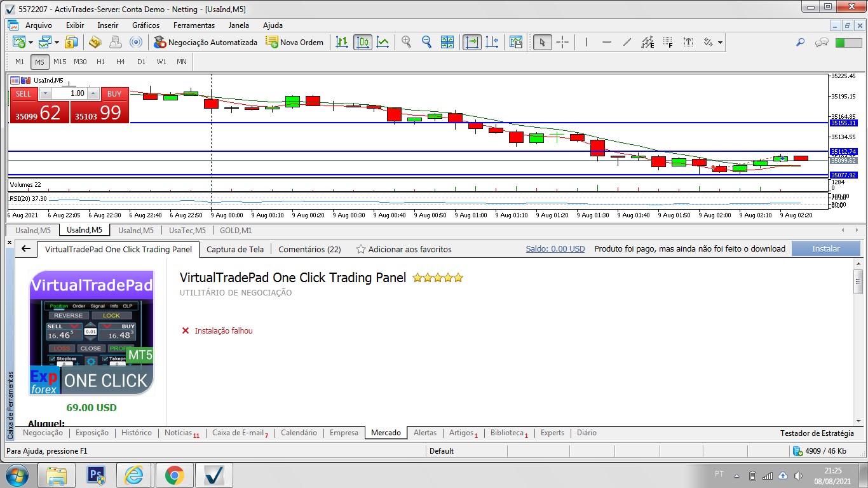Expand the objects shapes dropdown arrow
The width and height of the screenshot is (868, 488).
click(x=720, y=43)
